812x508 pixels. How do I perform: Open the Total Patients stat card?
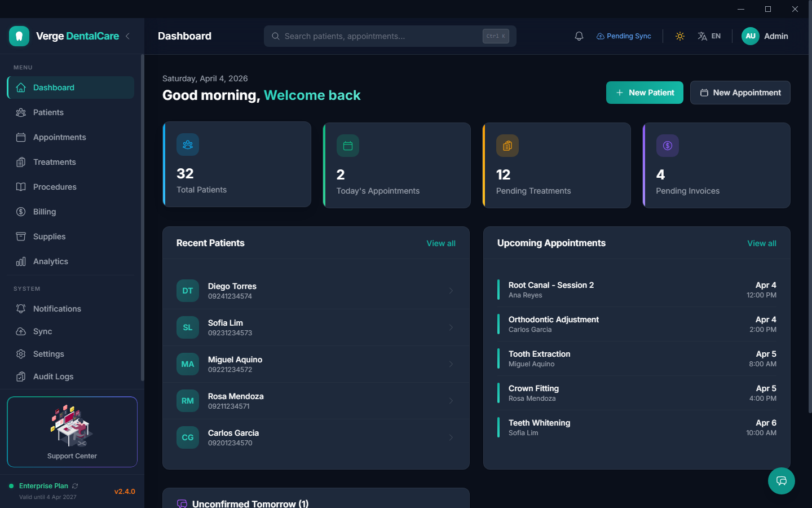coord(237,164)
